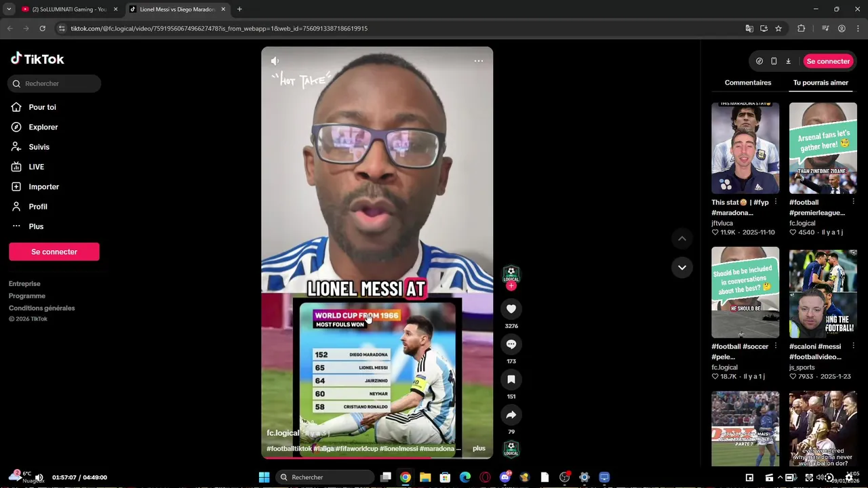868x488 pixels.
Task: Open fc.logical username on the video
Action: (x=283, y=433)
